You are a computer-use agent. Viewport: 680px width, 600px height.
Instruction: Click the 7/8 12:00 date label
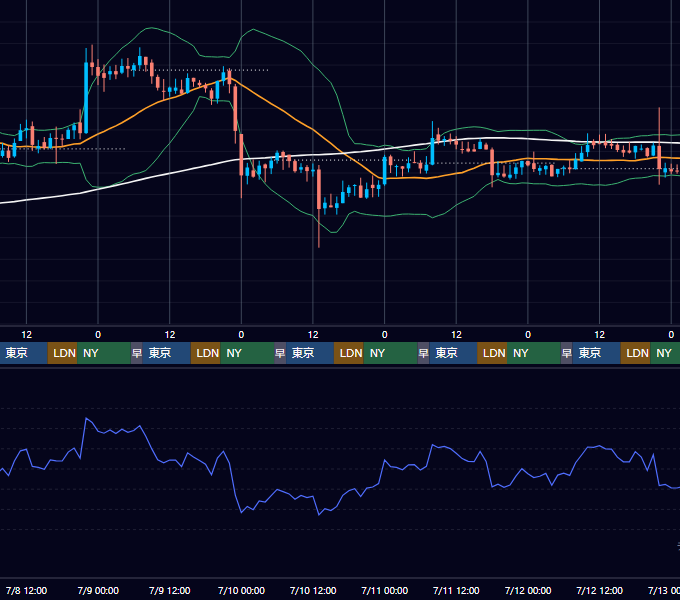click(x=26, y=590)
